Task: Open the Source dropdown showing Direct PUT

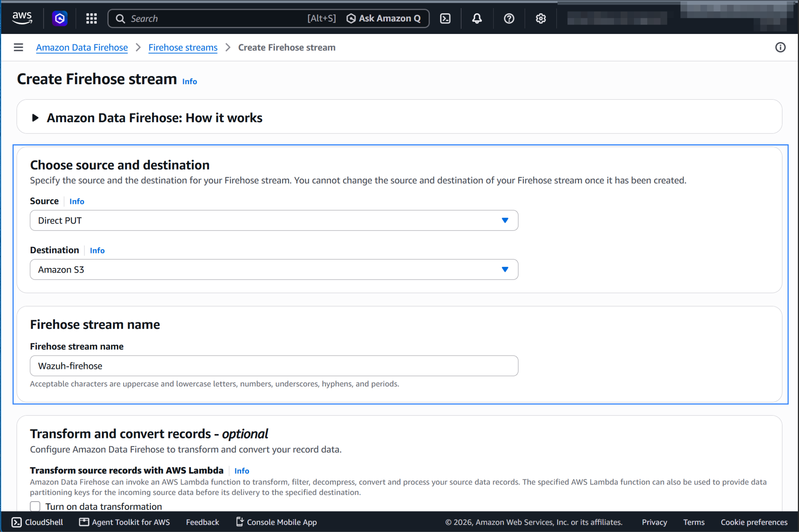Action: coord(274,220)
